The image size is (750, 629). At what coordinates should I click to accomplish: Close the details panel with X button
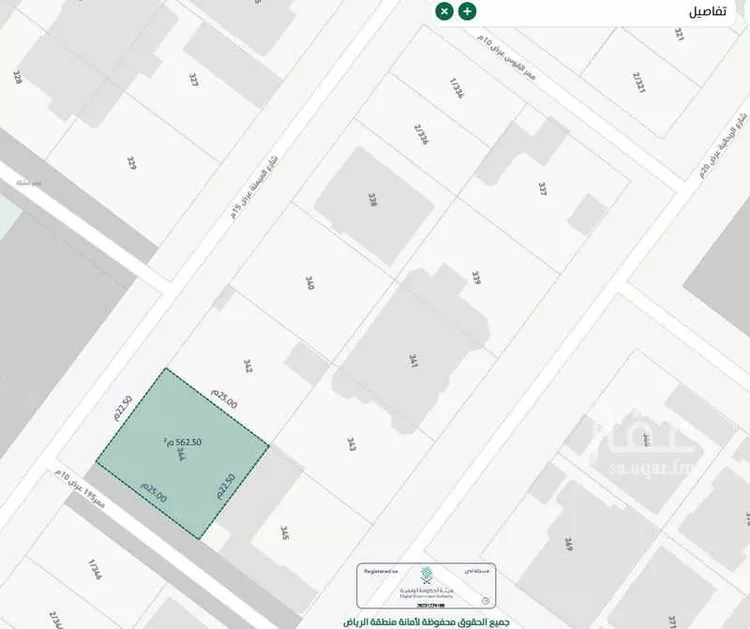(444, 11)
